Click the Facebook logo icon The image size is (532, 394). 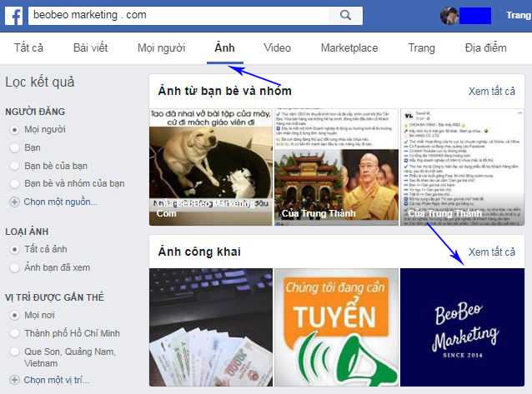pyautogui.click(x=14, y=16)
